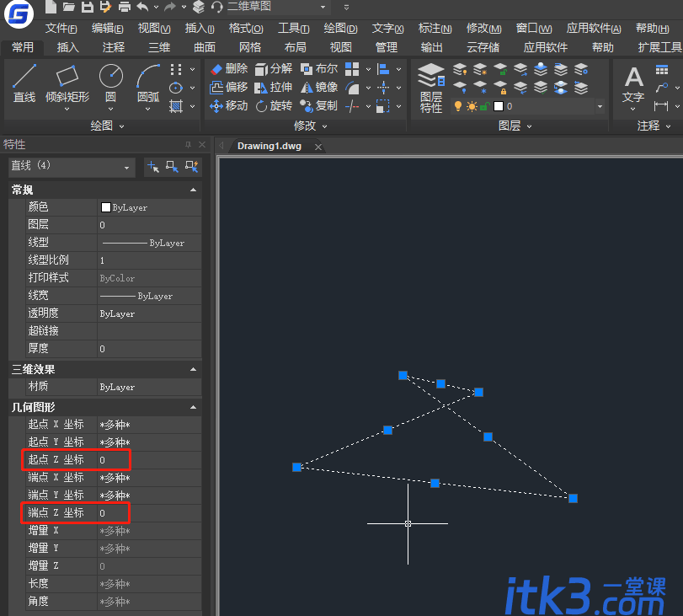Image resolution: width=683 pixels, height=616 pixels.
Task: Open the 绘图(D) menu
Action: [340, 29]
